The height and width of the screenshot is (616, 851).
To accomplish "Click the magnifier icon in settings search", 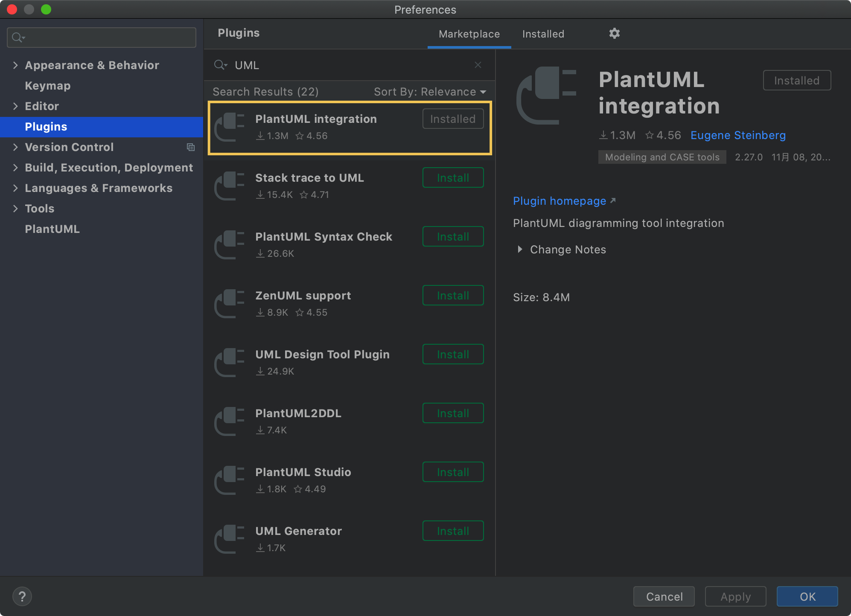I will point(18,38).
